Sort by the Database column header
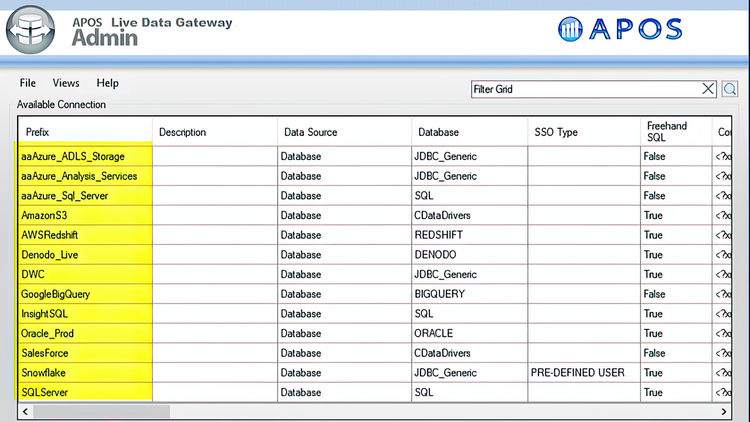750x422 pixels. [470, 132]
